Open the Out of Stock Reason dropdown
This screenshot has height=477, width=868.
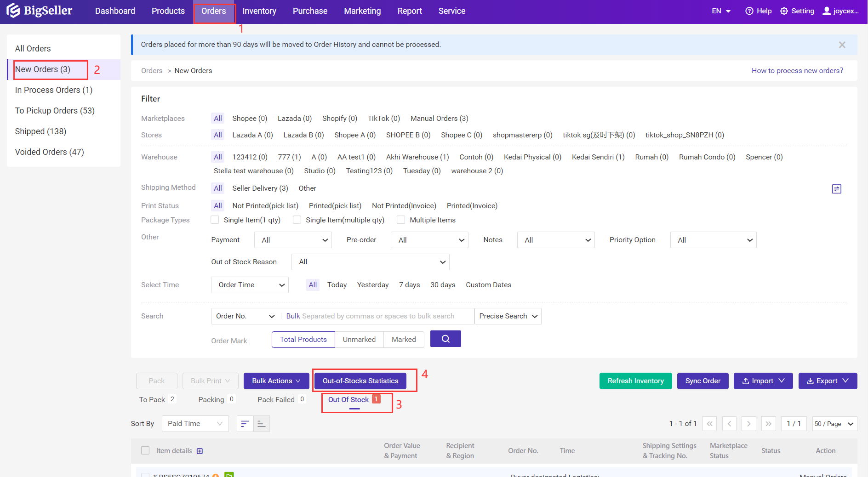click(x=370, y=262)
